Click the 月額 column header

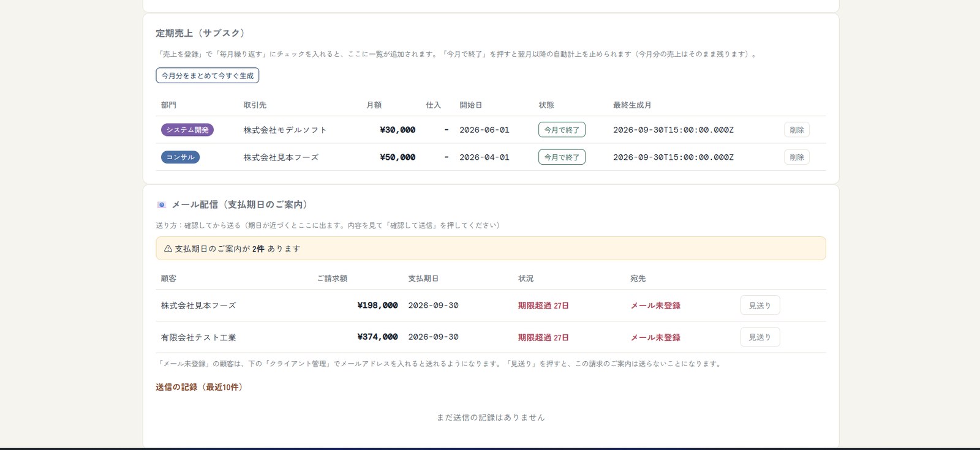(374, 105)
